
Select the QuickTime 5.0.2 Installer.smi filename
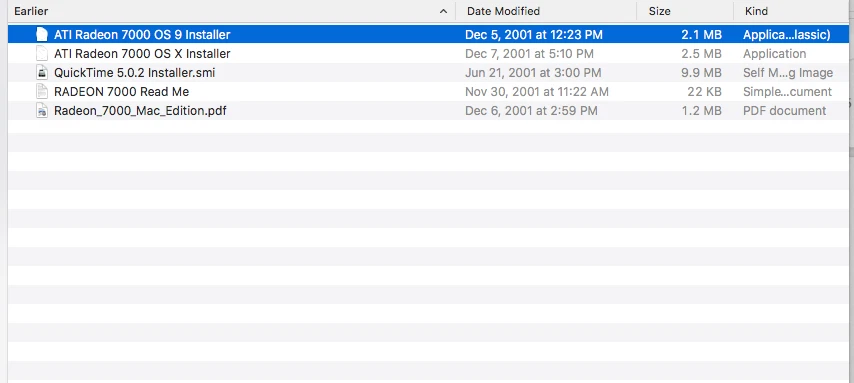[x=135, y=73]
